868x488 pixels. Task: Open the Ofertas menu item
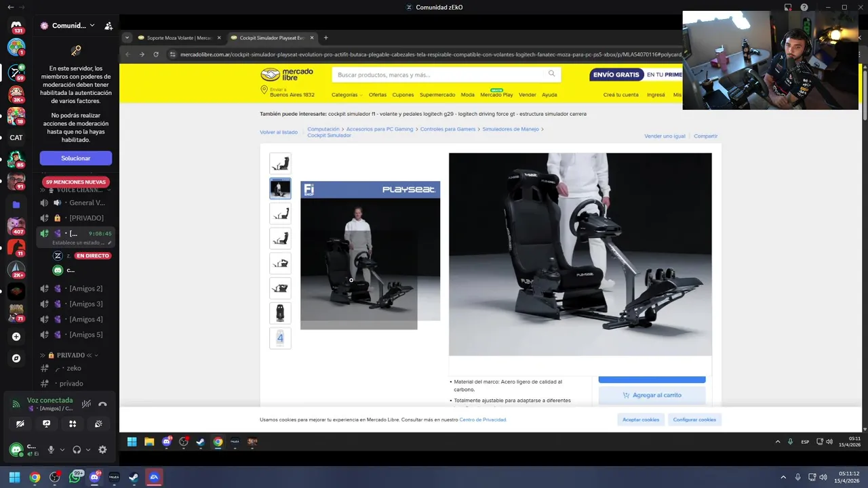click(x=378, y=95)
